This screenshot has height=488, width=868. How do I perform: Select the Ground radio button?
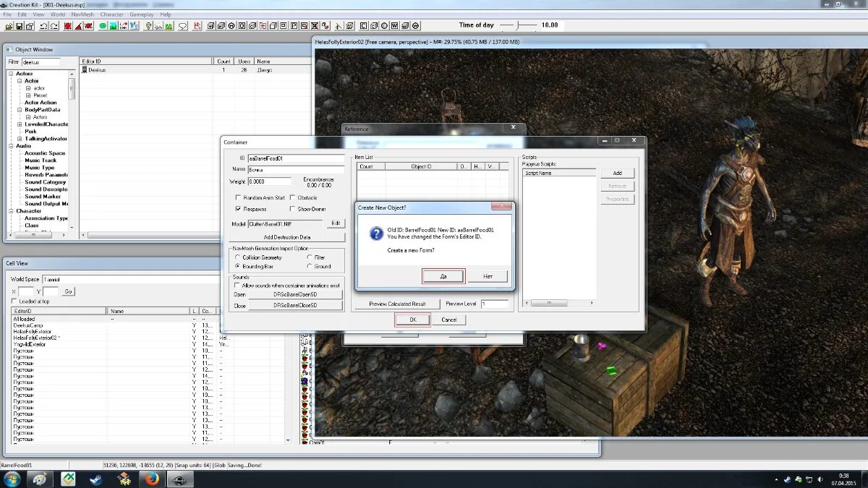point(310,267)
